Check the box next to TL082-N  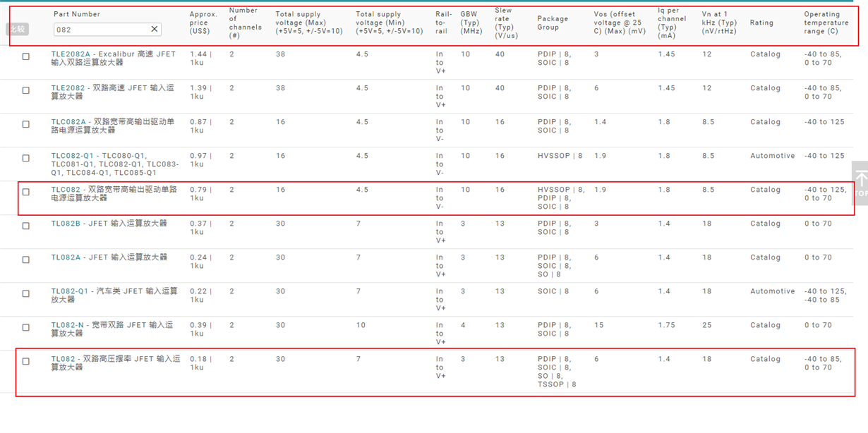click(26, 327)
